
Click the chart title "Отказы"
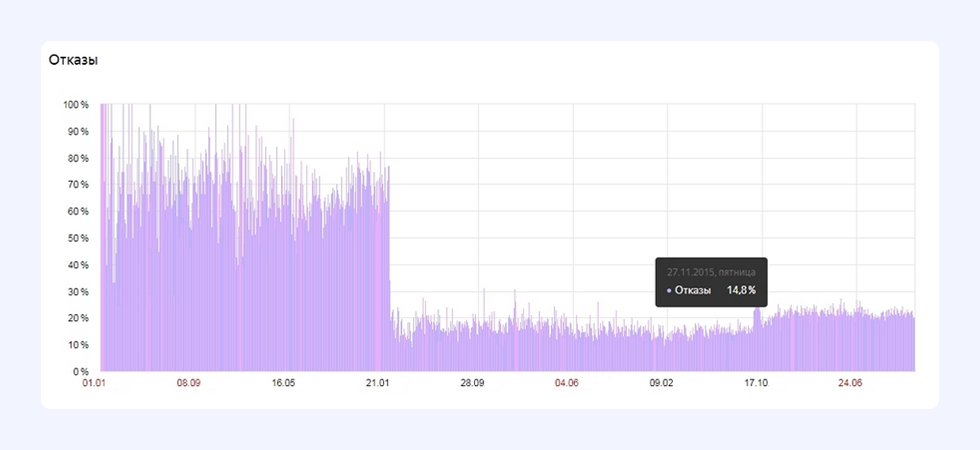[73, 60]
